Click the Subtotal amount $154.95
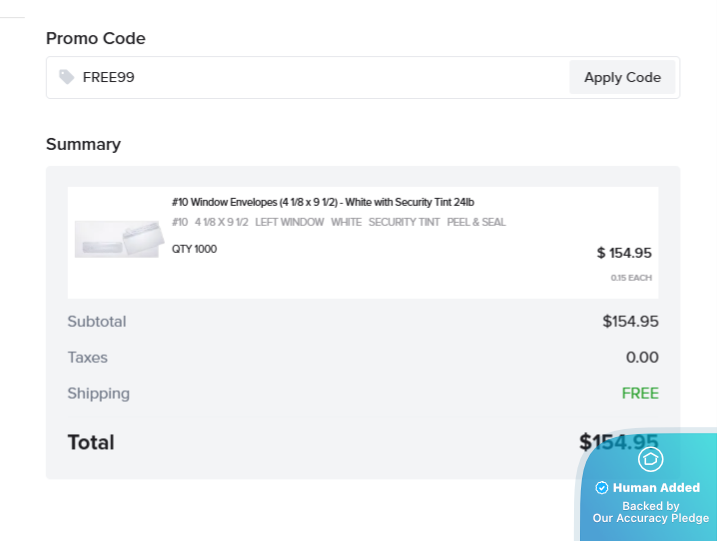 coord(630,322)
